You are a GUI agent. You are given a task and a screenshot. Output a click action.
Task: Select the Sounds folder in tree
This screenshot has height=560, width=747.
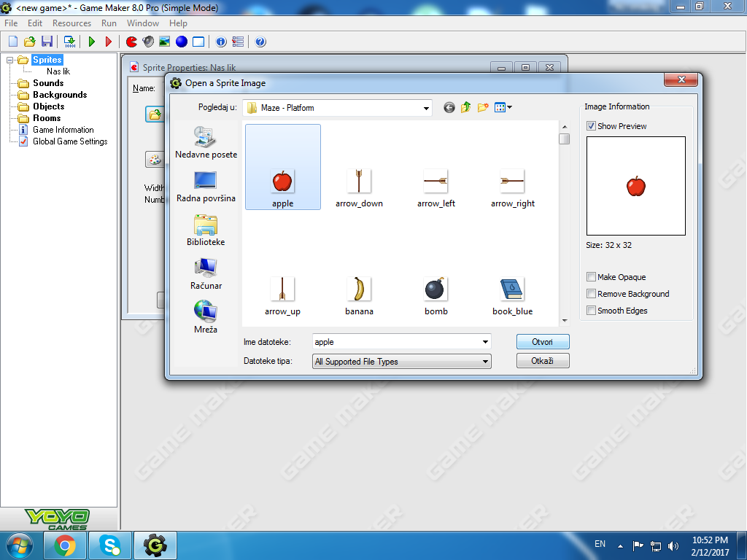(48, 83)
